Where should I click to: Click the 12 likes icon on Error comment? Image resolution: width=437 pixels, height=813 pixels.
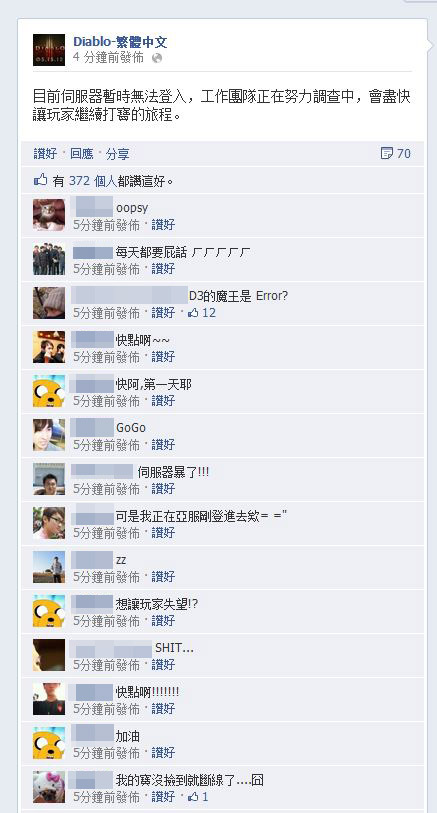(202, 313)
